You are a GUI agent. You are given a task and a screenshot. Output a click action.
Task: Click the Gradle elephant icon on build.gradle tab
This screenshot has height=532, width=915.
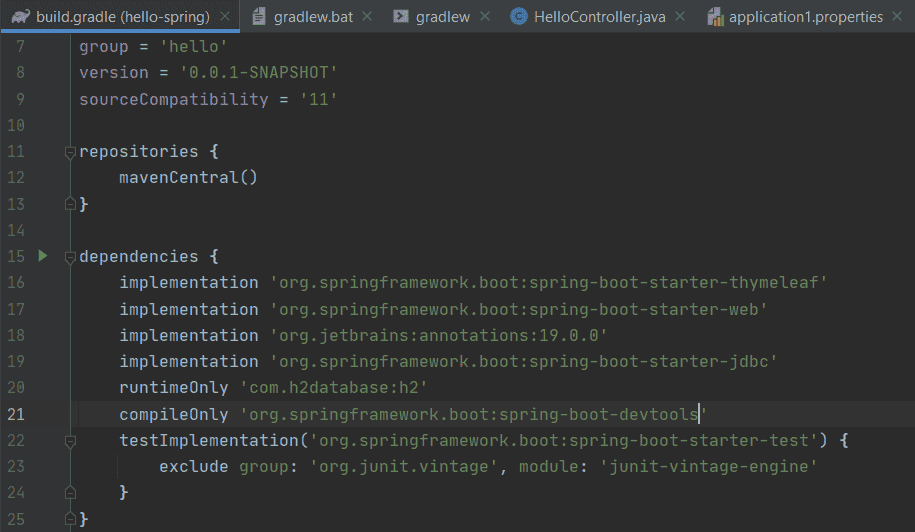click(x=20, y=17)
